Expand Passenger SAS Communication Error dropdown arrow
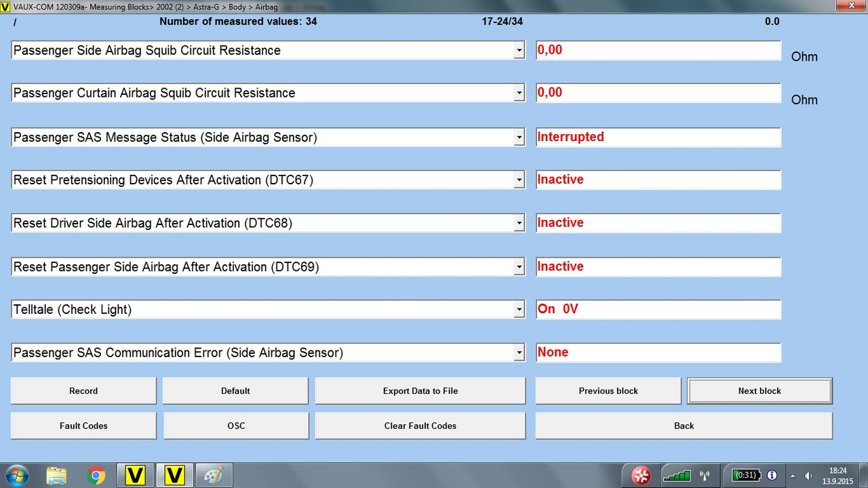 pyautogui.click(x=519, y=352)
